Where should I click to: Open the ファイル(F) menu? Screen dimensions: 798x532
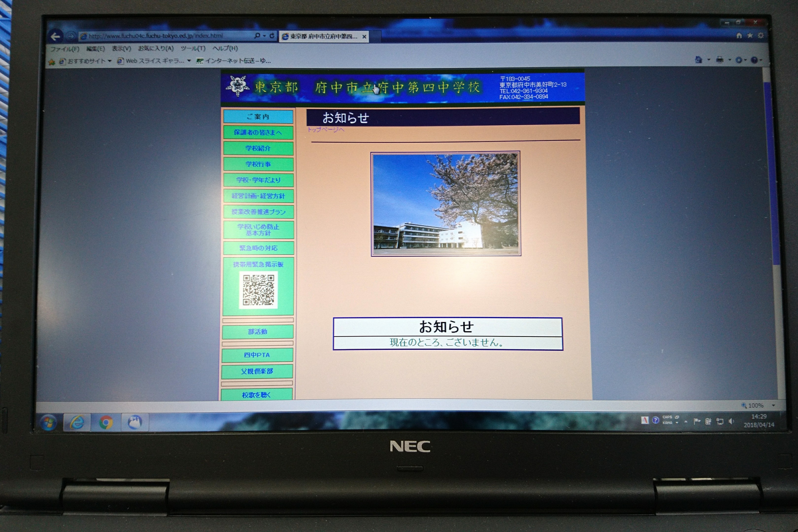coord(65,49)
